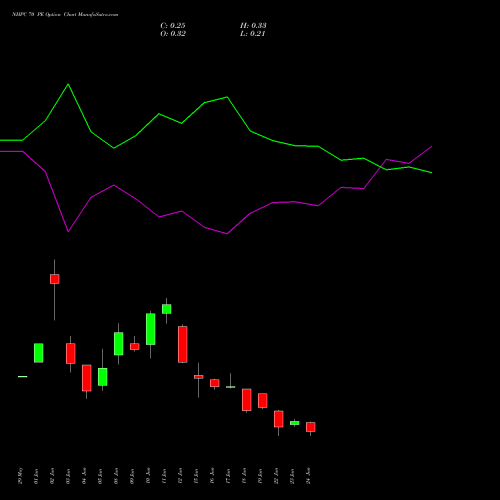Screen dimensions: 500x500
Task: Select the tall red candlestick above 12 Jun
Action: (x=183, y=344)
